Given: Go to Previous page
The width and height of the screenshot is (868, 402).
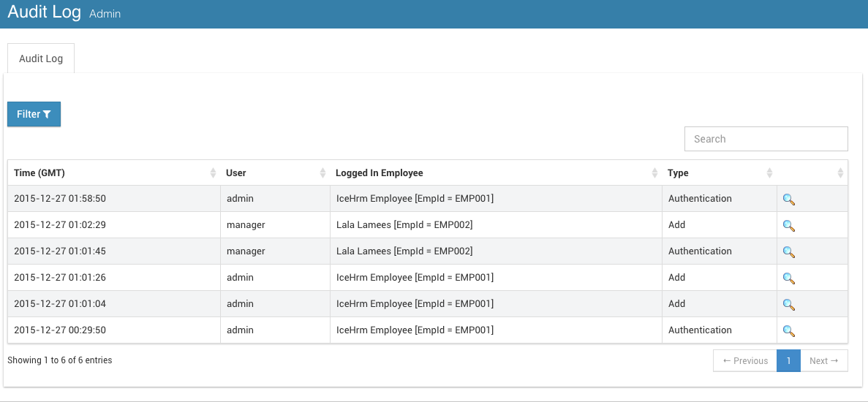Looking at the screenshot, I should coord(745,360).
